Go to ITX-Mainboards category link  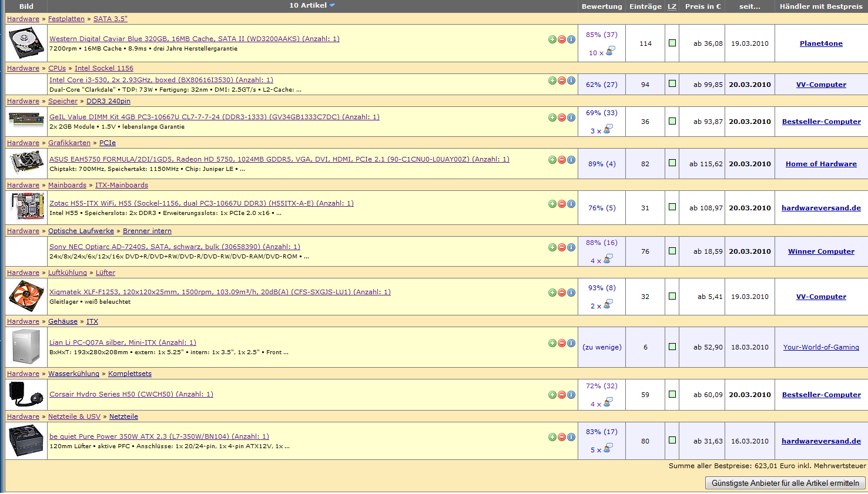pos(122,185)
